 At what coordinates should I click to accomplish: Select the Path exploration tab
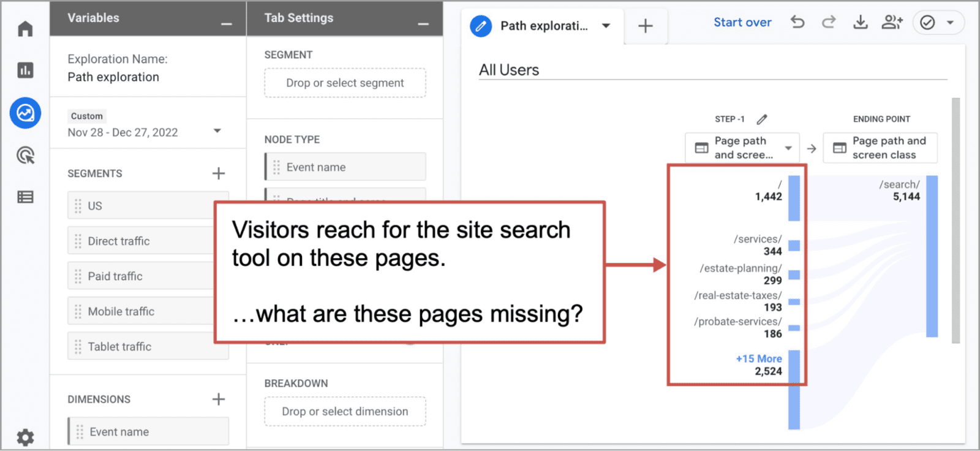[x=543, y=26]
